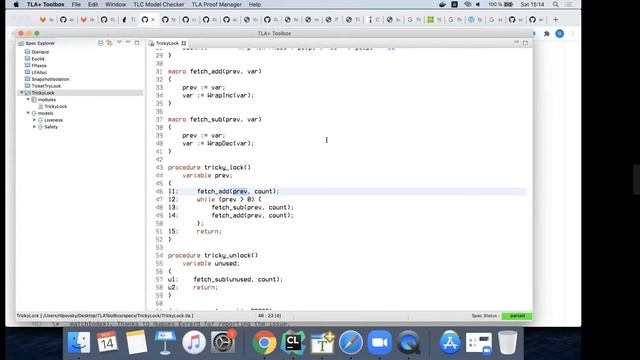Click the 'procedure tricky_unlock()' line
This screenshot has width=640, height=360.
(x=213, y=256)
